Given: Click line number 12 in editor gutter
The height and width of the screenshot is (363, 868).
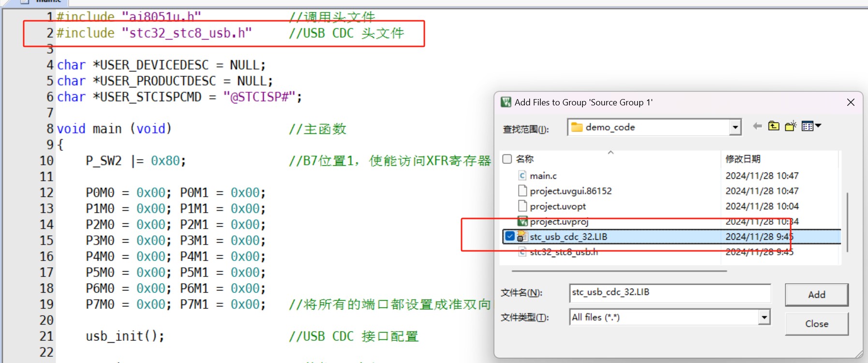Looking at the screenshot, I should click(46, 192).
